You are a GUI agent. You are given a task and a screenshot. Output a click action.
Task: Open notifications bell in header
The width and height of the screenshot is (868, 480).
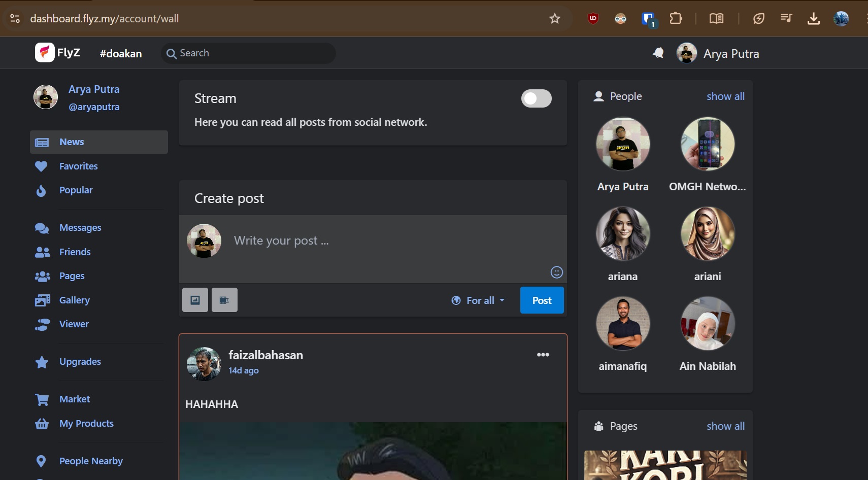coord(658,53)
